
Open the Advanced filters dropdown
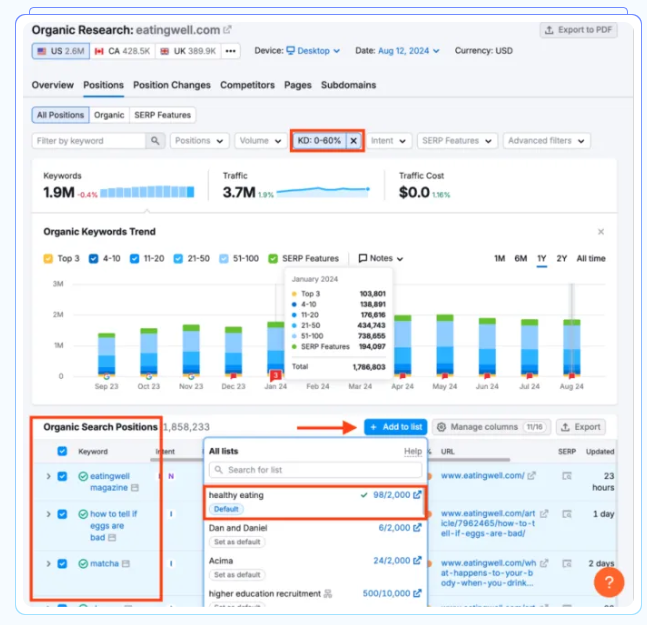(x=546, y=141)
